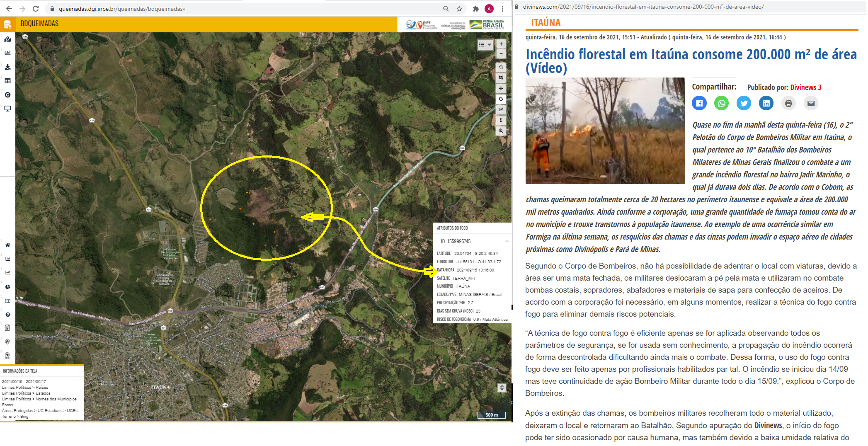The width and height of the screenshot is (868, 446).
Task: Open the Divinews 3 publisher link
Action: pos(805,87)
